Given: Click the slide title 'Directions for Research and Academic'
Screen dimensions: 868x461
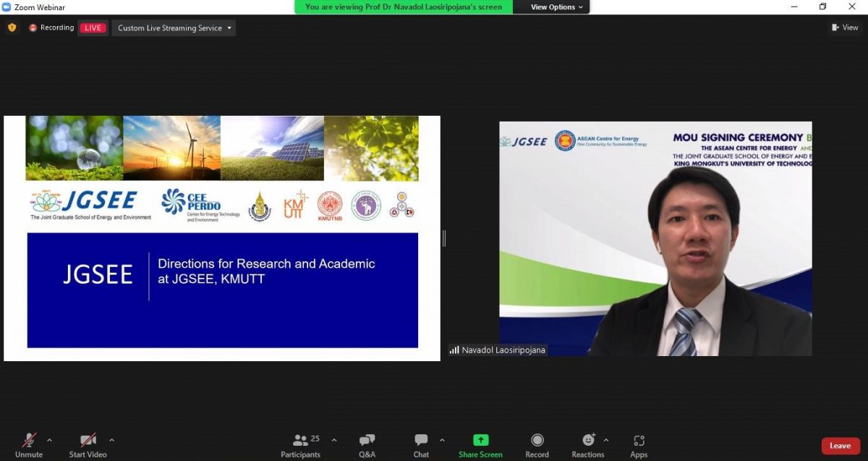Looking at the screenshot, I should coord(266,263).
